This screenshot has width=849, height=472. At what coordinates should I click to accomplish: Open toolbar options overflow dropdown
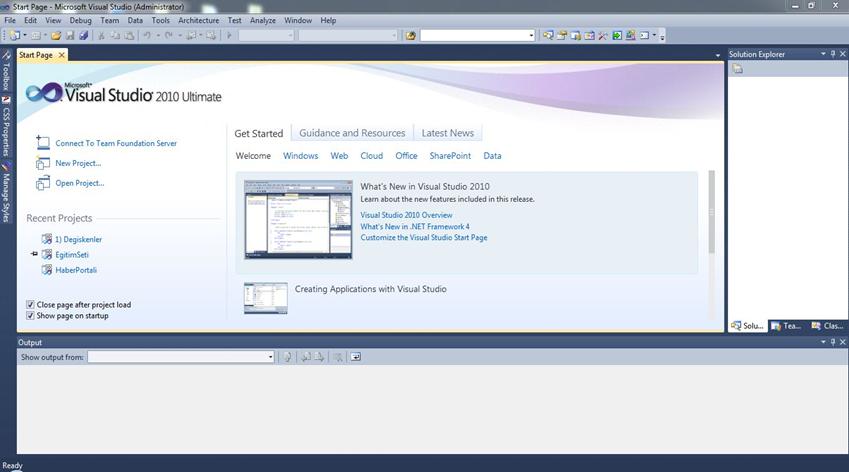coord(662,36)
